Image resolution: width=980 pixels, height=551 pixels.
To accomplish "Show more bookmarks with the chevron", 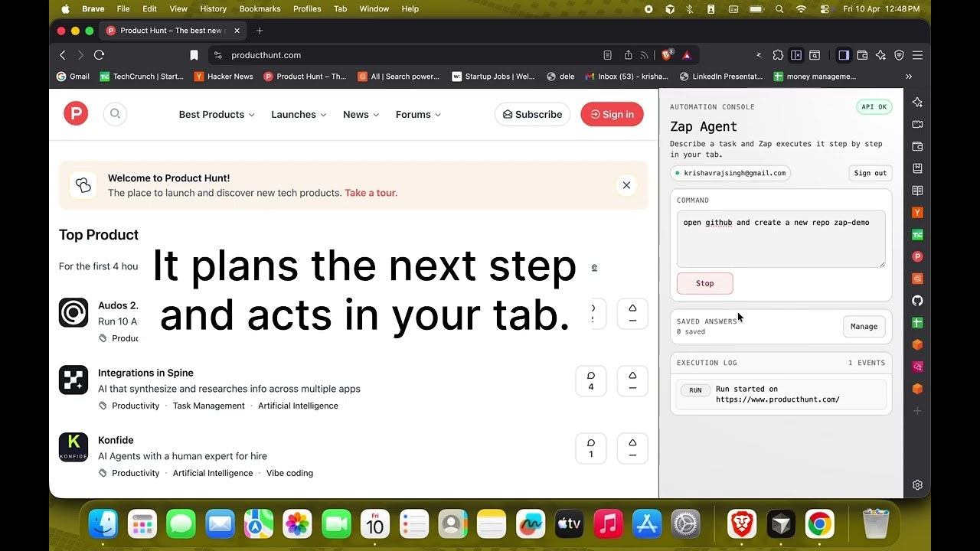I will [909, 77].
